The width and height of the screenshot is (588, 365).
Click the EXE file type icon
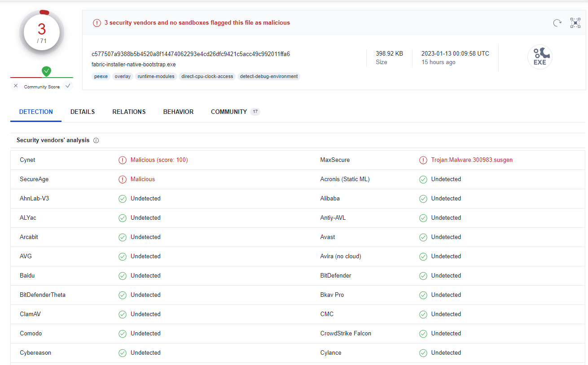(x=540, y=57)
